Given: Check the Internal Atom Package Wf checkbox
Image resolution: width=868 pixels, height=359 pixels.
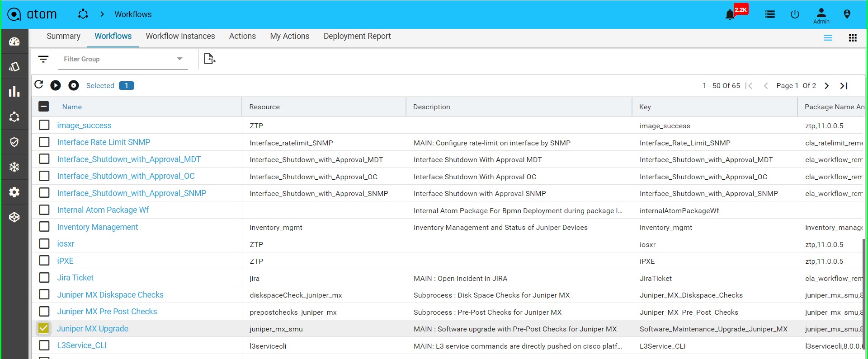Looking at the screenshot, I should [44, 210].
